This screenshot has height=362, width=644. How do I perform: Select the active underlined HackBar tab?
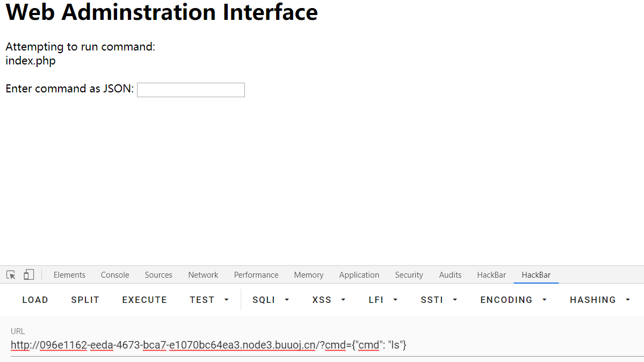536,275
